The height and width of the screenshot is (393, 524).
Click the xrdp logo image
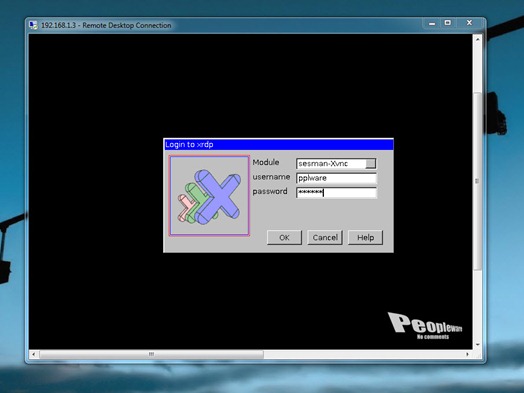(x=209, y=196)
